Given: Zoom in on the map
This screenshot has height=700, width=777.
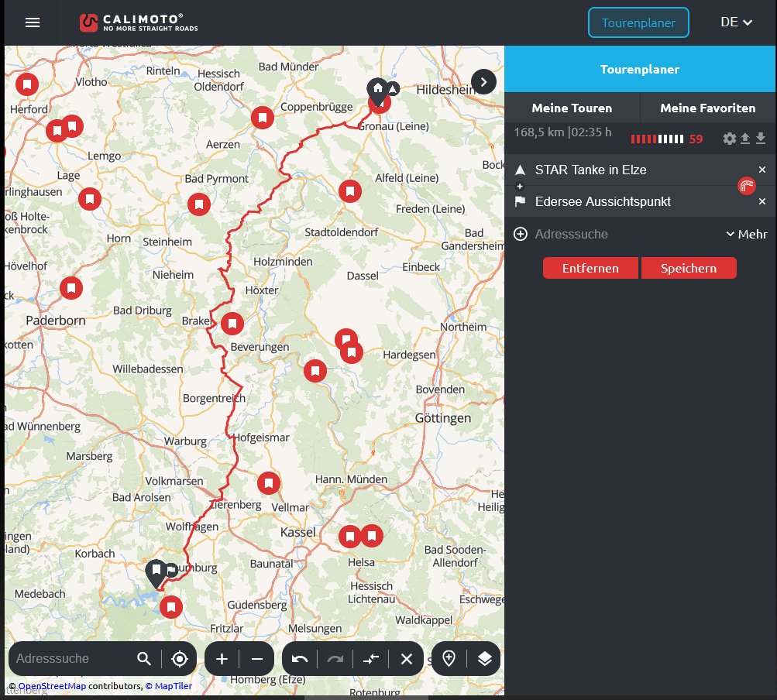Looking at the screenshot, I should coord(222,659).
